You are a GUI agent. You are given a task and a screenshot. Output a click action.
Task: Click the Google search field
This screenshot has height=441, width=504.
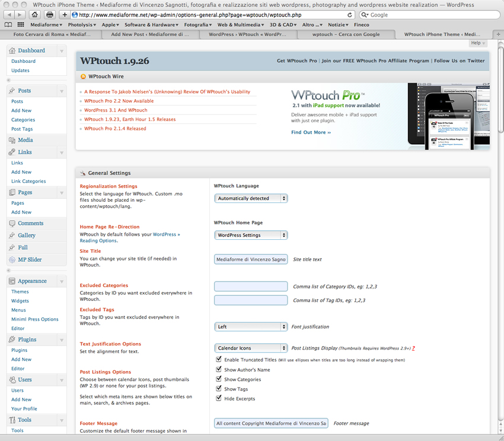(x=430, y=15)
